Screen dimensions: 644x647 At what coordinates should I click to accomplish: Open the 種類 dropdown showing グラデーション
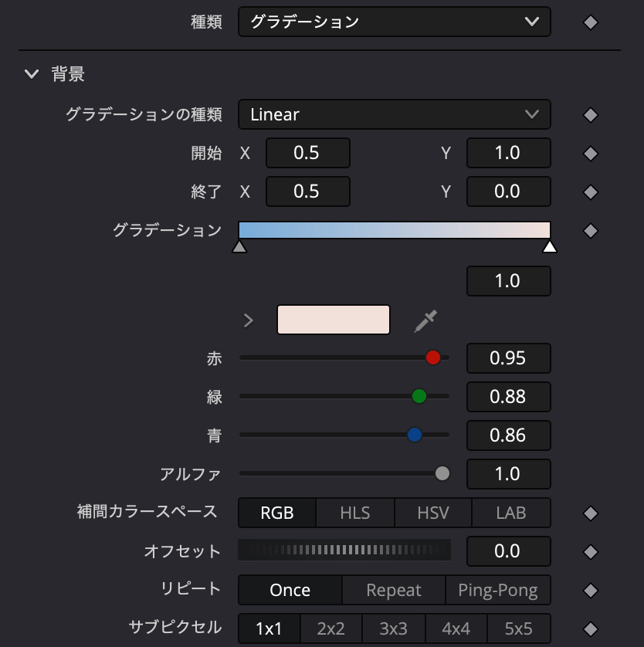(x=394, y=22)
